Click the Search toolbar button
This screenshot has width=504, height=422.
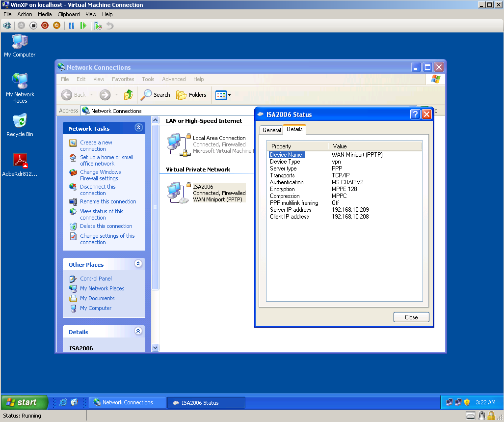pos(156,95)
